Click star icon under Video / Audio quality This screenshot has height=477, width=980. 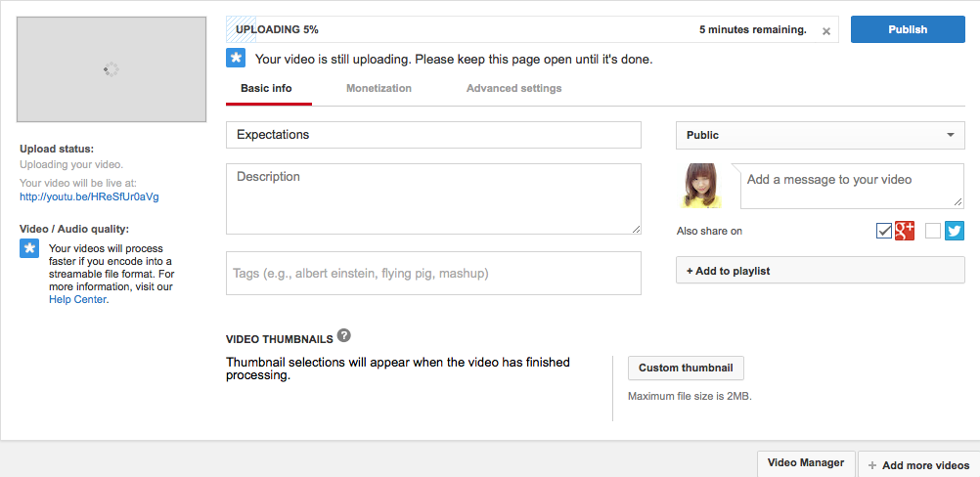pyautogui.click(x=29, y=248)
